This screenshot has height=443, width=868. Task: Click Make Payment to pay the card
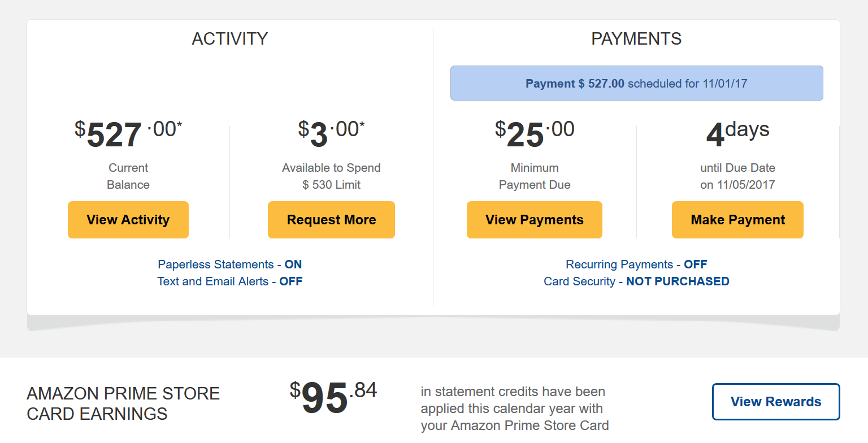pos(737,219)
